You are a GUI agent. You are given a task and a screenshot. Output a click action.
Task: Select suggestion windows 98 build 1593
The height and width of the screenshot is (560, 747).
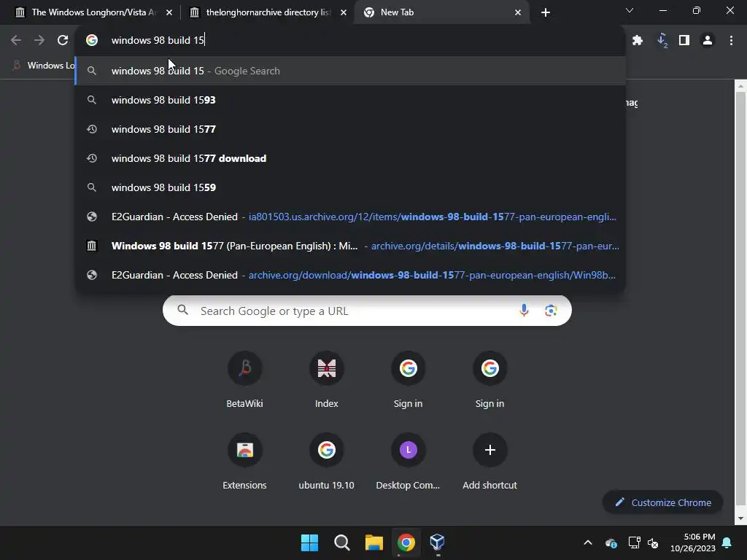(350, 100)
